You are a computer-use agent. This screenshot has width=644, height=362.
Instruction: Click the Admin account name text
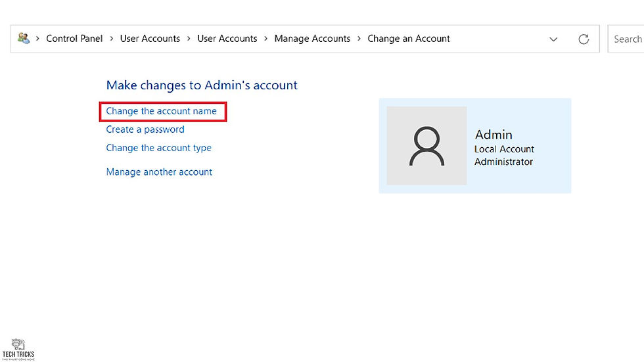[494, 135]
